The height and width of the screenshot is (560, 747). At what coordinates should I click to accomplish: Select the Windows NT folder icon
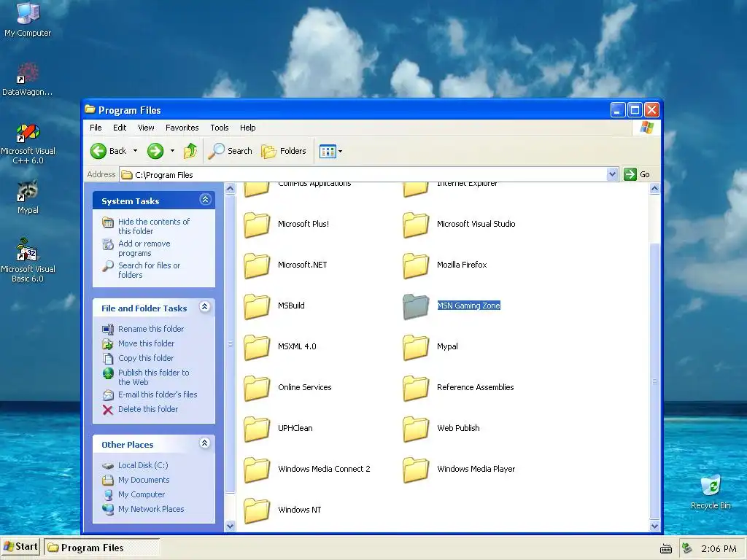[257, 510]
